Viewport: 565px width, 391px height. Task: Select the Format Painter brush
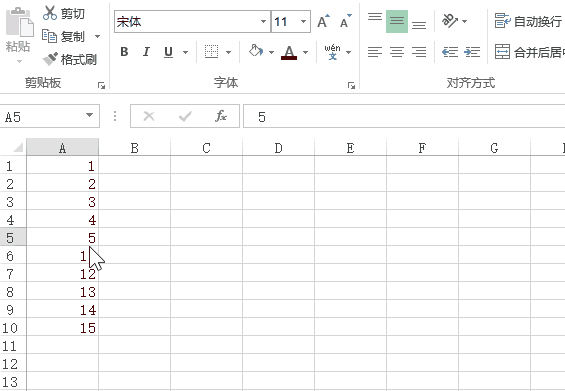tap(50, 59)
